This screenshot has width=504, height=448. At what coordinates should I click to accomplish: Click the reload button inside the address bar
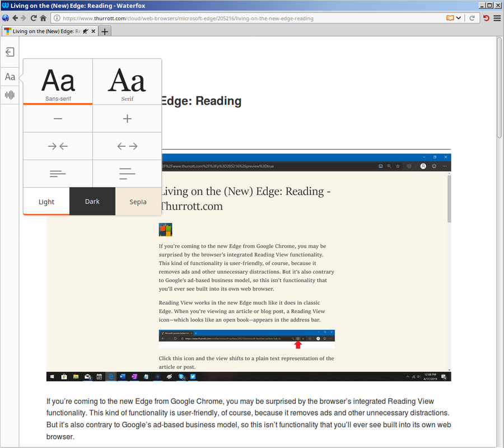(472, 18)
